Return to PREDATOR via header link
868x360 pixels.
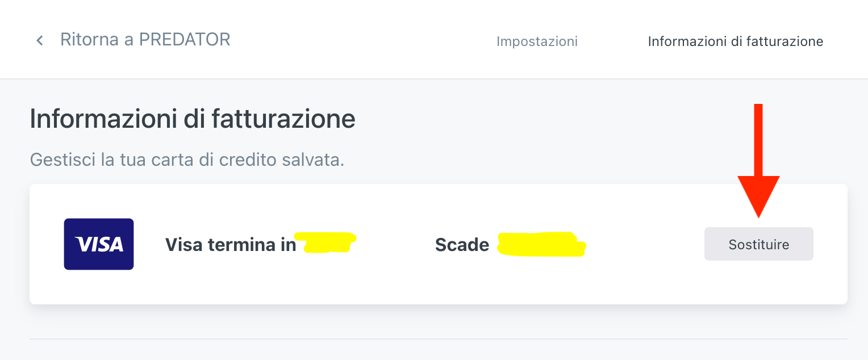coord(145,40)
